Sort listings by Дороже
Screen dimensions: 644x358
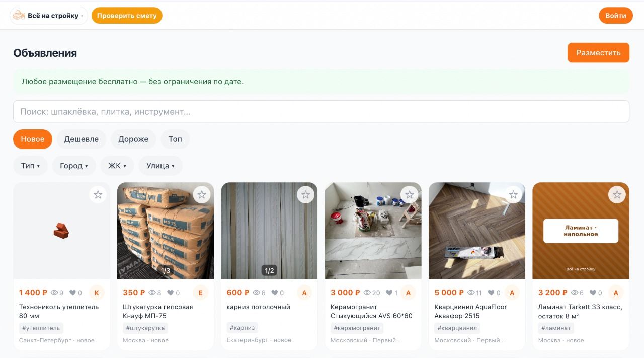[133, 139]
